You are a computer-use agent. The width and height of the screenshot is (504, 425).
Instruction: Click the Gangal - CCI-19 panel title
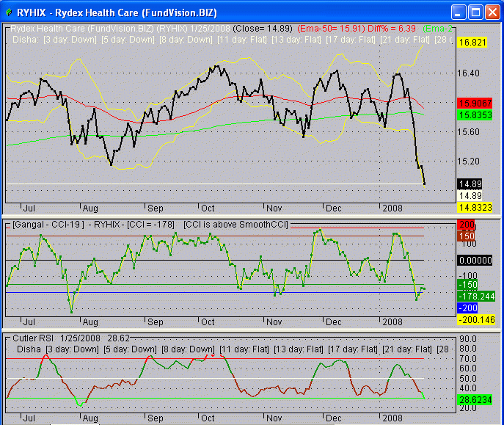[48, 225]
